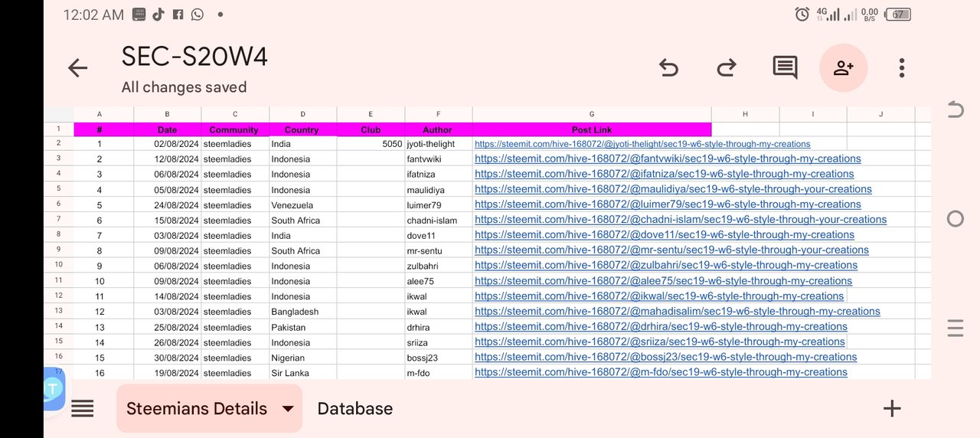Undo the last change

tap(668, 68)
